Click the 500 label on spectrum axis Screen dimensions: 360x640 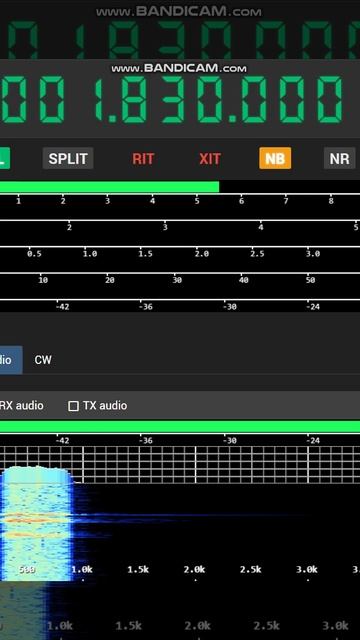point(27,569)
